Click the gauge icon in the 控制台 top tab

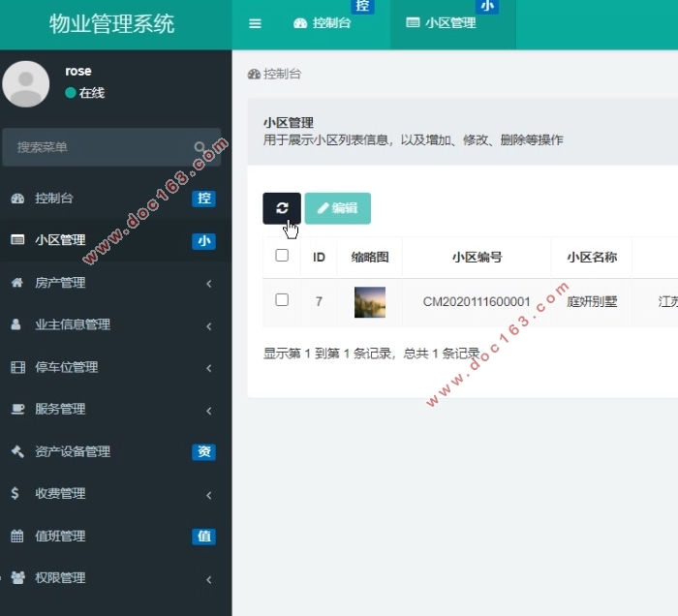coord(300,23)
